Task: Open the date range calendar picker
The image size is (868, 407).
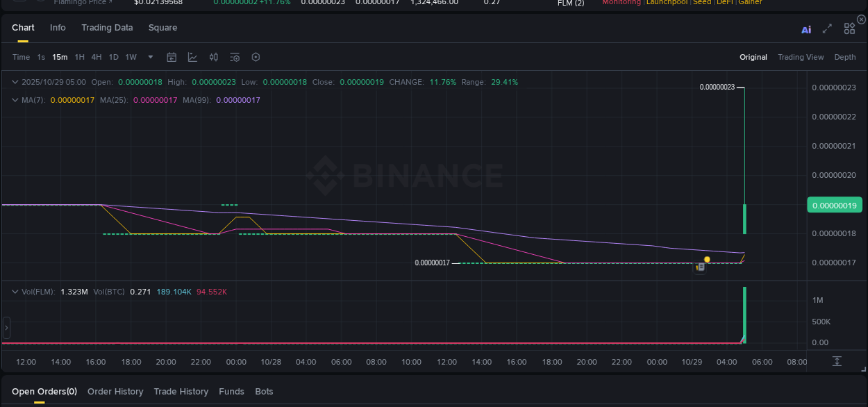Action: (172, 57)
